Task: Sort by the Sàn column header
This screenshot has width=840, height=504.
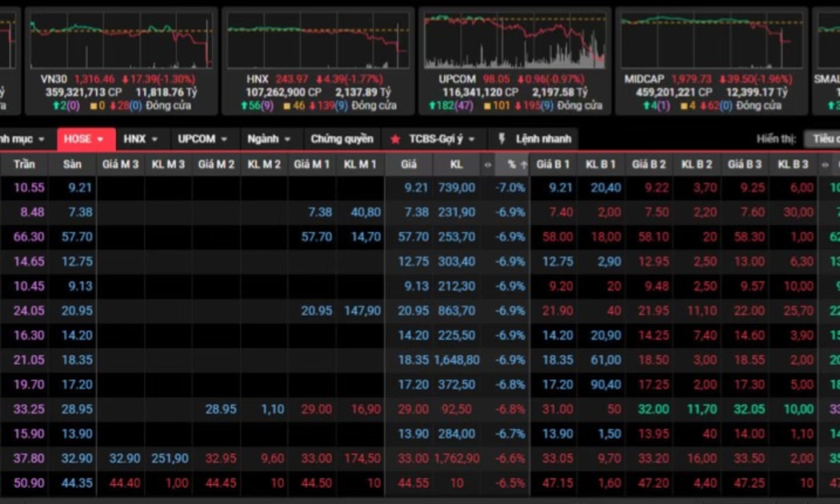Action: (x=73, y=165)
